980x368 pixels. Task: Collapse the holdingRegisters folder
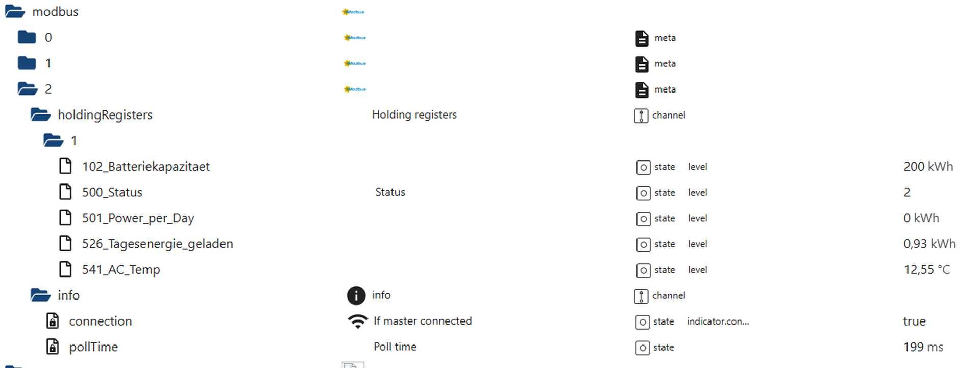point(40,115)
